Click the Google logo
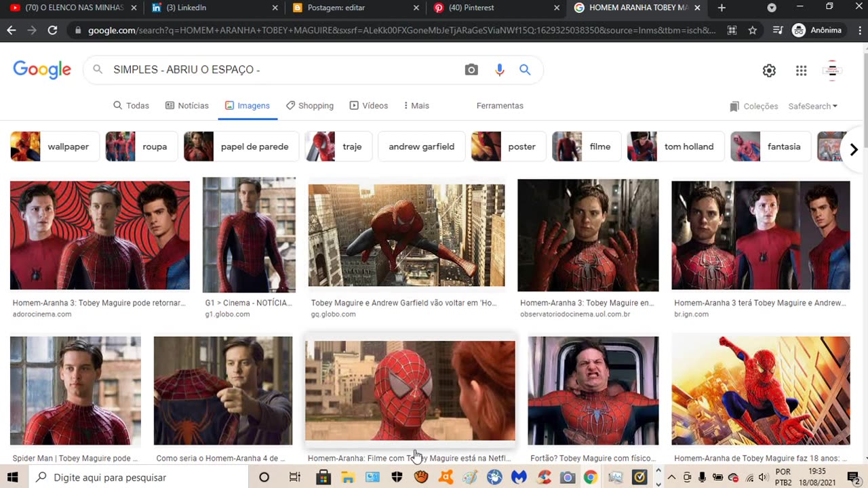The height and width of the screenshot is (488, 868). click(42, 70)
